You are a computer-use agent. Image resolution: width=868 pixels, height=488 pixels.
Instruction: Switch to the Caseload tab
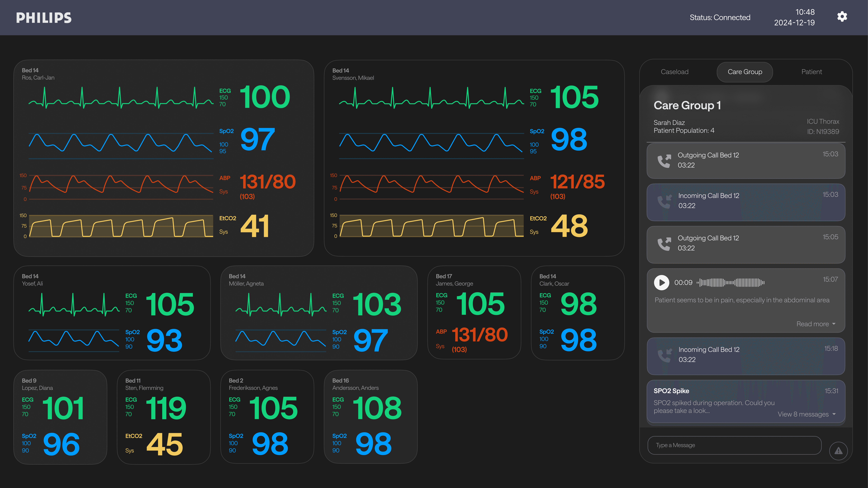(674, 72)
